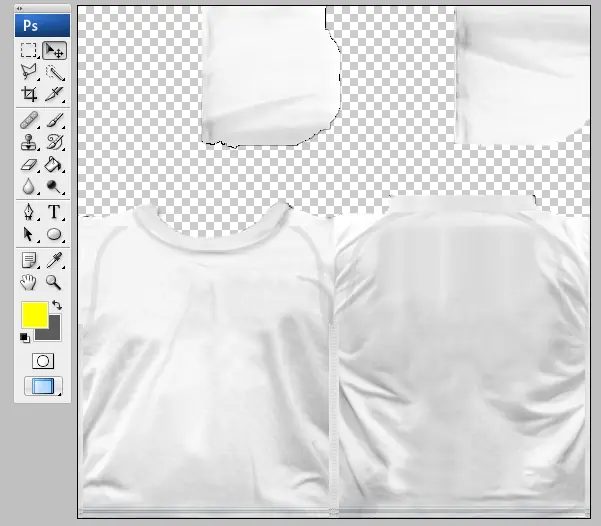Choose the Polygonal Lasso tool

(x=29, y=72)
